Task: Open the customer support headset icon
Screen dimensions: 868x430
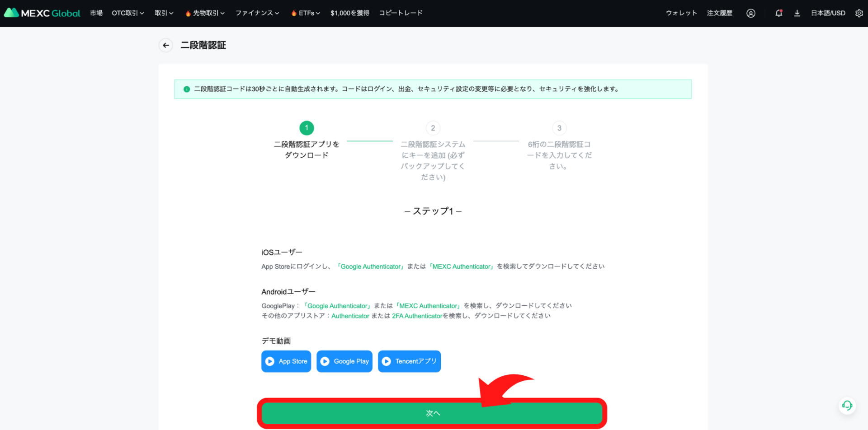Action: point(847,405)
